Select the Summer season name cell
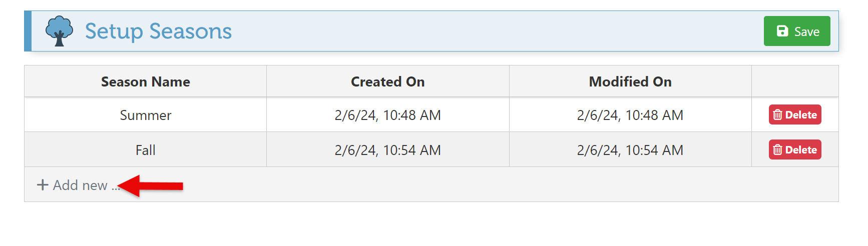Image resolution: width=868 pixels, height=246 pixels. 145,115
